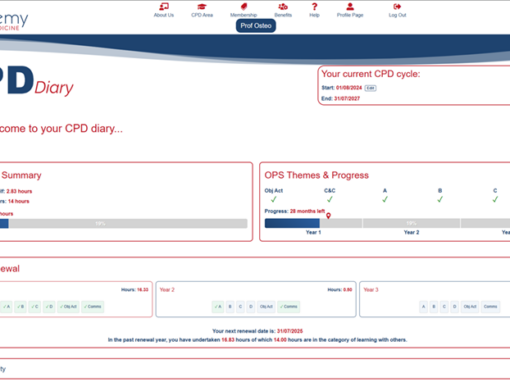Viewport: 510px width, 382px height.
Task: Edit the CPD cycle start date
Action: 370,88
